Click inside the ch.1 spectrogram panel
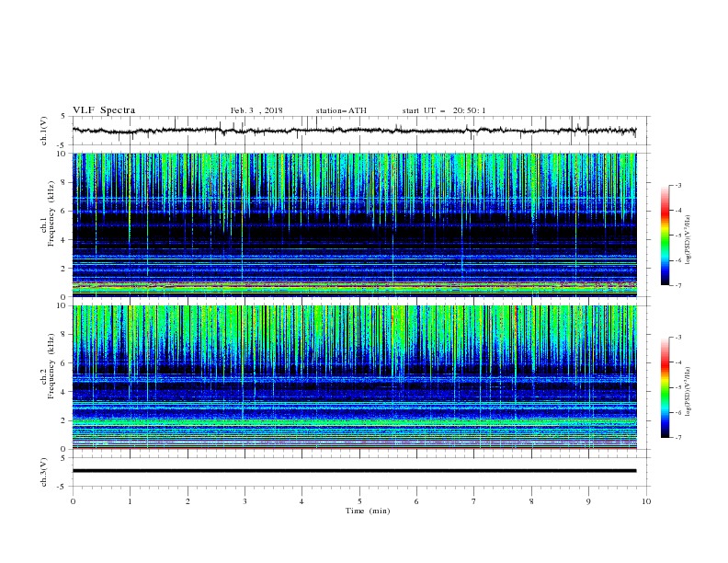Viewport: 728px width, 563px height. [x=354, y=224]
